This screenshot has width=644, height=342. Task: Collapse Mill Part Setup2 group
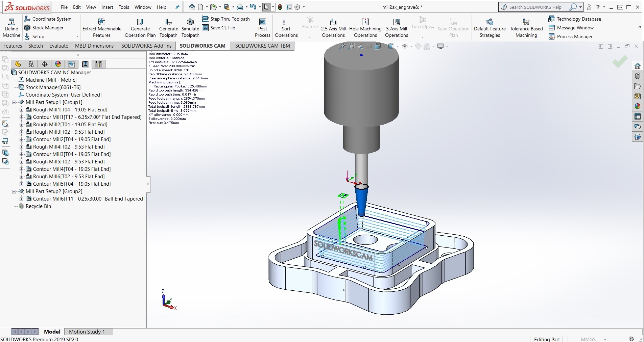[x=14, y=191]
